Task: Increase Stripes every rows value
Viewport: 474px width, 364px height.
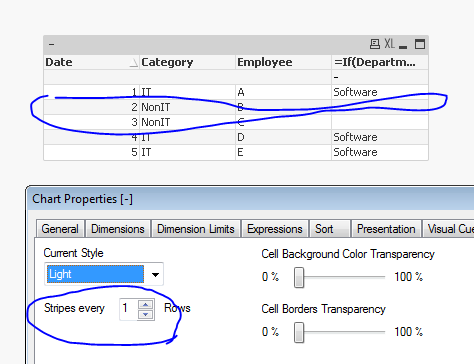Action: pyautogui.click(x=146, y=305)
